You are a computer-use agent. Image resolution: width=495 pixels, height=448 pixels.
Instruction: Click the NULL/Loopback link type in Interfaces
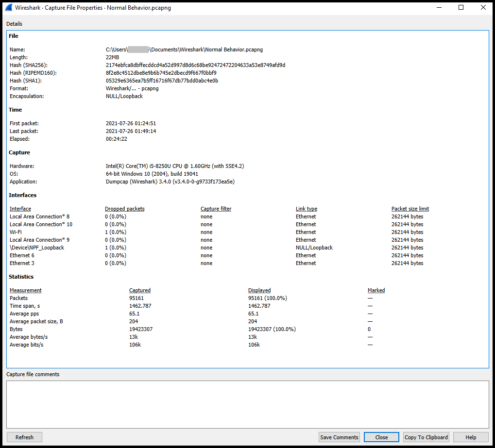314,248
